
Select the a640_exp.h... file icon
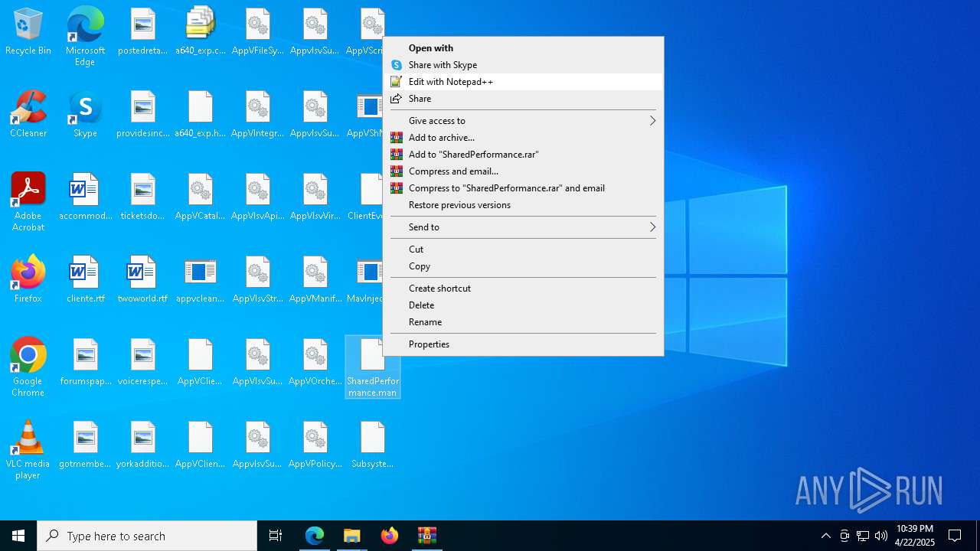[x=201, y=115]
